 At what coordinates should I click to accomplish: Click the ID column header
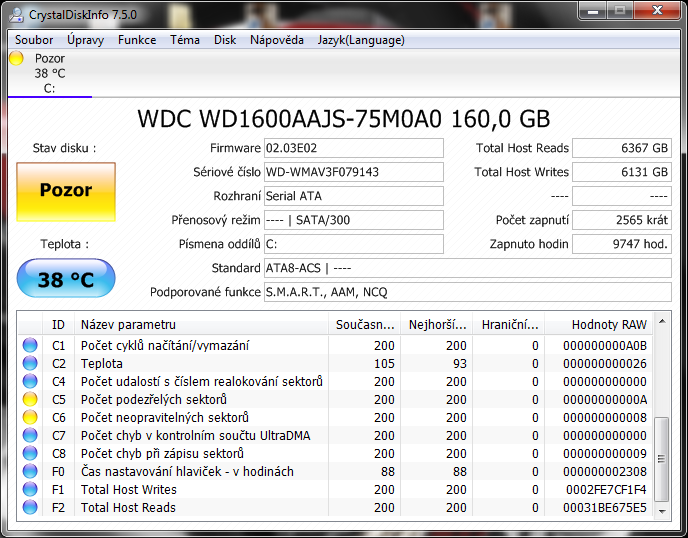pos(58,324)
